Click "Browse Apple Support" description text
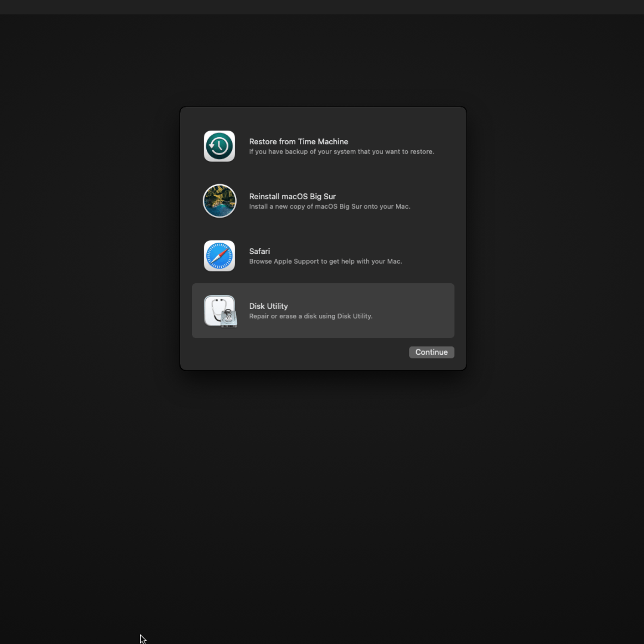Screen dimensions: 644x644 pos(325,262)
